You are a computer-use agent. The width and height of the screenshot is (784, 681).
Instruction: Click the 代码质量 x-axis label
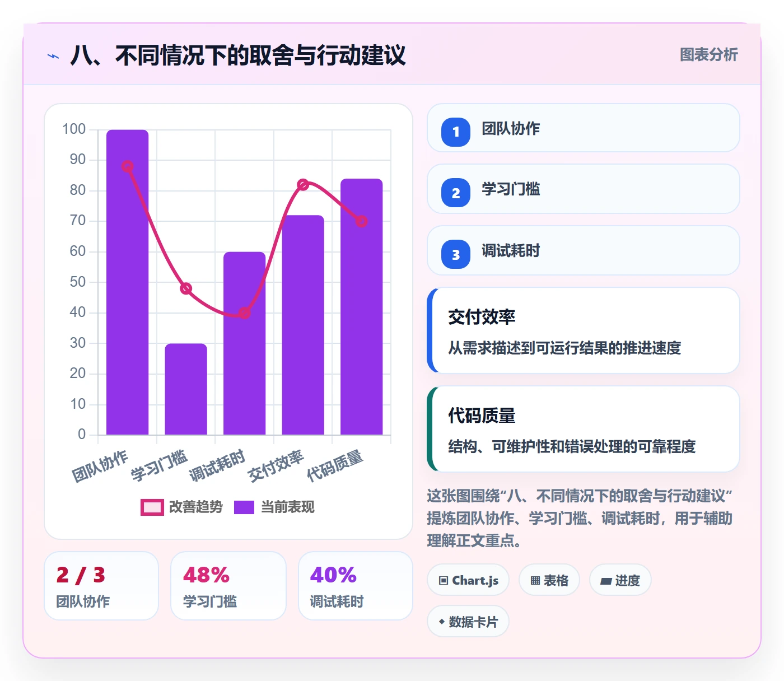click(335, 466)
